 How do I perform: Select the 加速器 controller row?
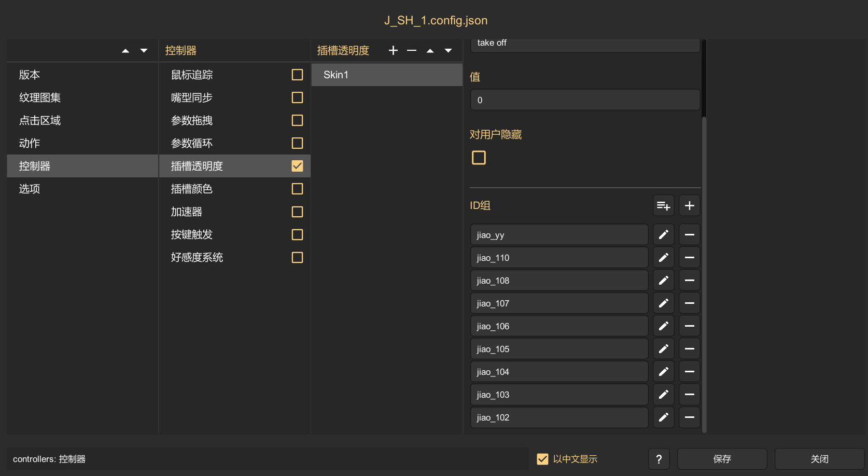point(235,212)
